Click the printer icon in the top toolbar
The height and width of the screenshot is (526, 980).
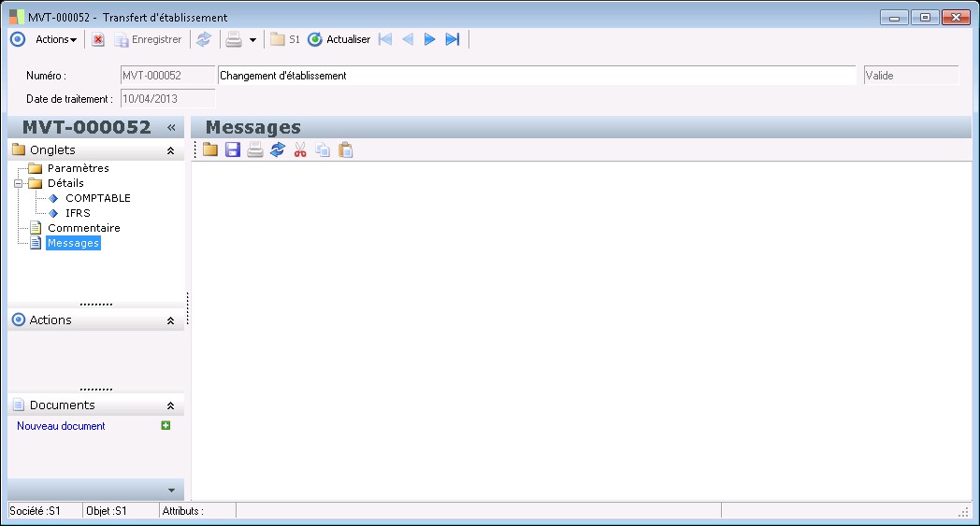pos(234,39)
